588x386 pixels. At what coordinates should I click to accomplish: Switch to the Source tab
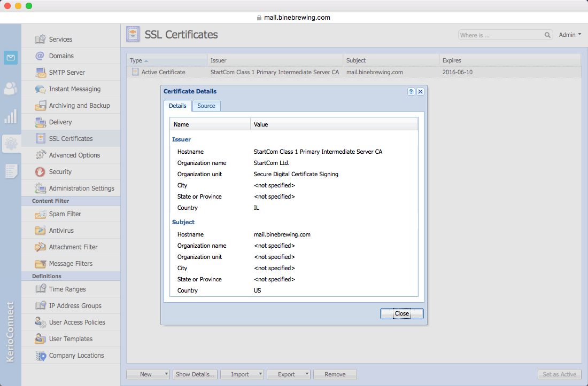coord(206,106)
